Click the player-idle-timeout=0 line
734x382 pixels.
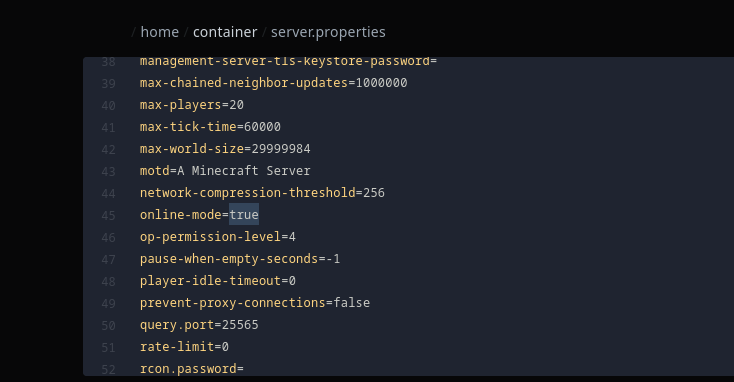[218, 281]
